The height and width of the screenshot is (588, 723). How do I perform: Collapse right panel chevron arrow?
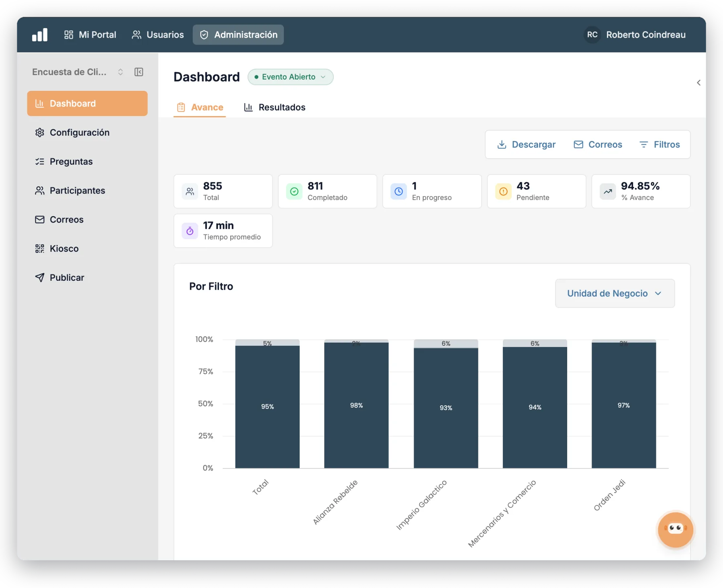pos(698,83)
